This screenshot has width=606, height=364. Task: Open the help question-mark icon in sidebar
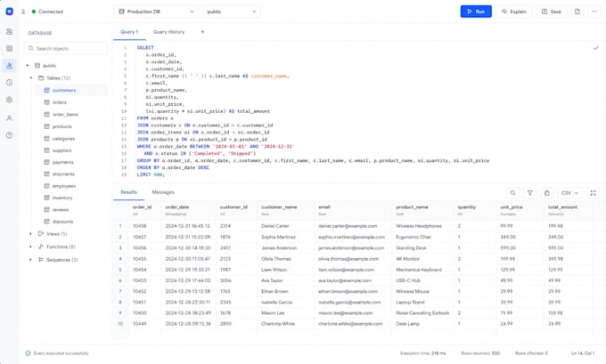coord(9,135)
